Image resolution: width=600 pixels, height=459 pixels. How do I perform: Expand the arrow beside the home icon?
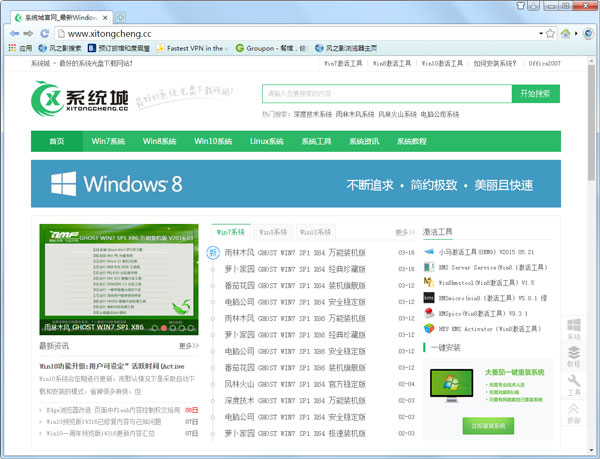pyautogui.click(x=576, y=34)
